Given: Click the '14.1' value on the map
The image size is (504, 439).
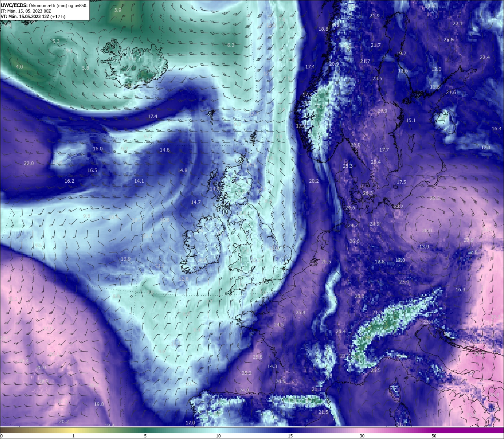Looking at the screenshot, I should (x=139, y=181).
